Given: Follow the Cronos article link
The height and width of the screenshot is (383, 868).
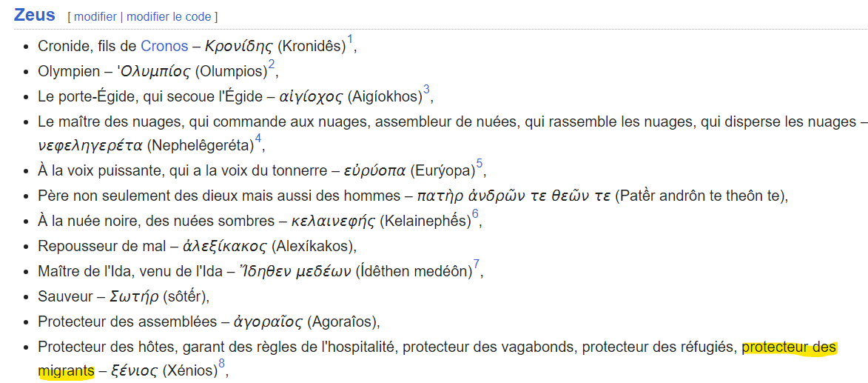Looking at the screenshot, I should [164, 46].
